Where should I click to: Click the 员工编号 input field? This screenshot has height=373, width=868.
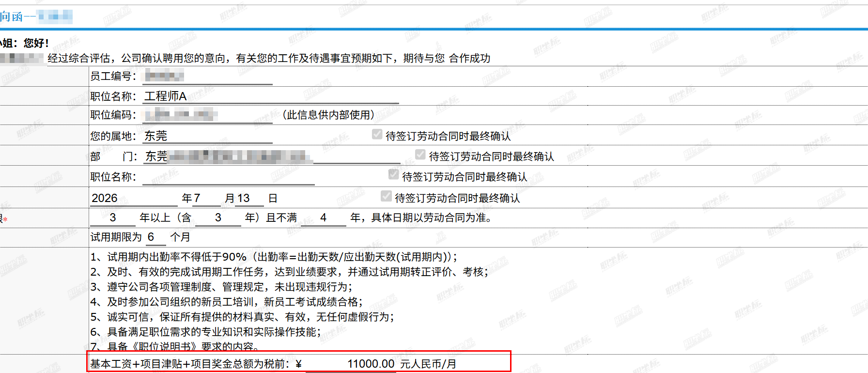click(208, 76)
